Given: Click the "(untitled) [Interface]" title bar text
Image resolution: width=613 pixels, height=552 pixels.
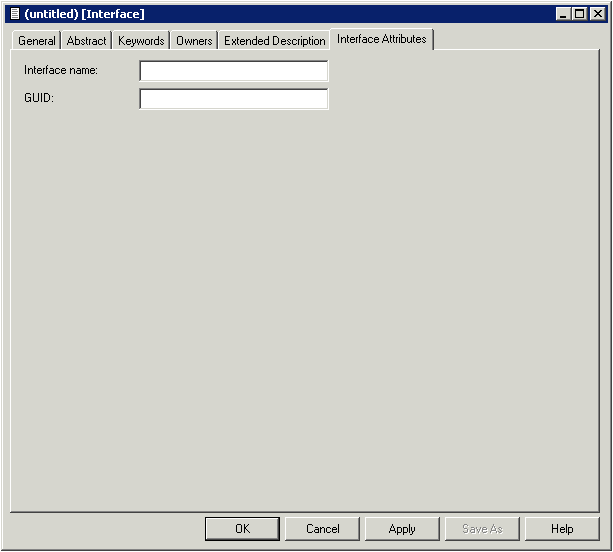Looking at the screenshot, I should 85,13.
